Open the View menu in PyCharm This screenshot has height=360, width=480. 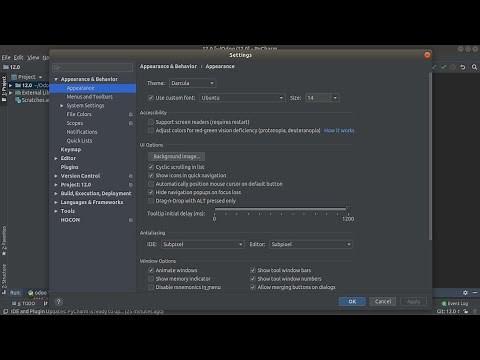tap(33, 58)
